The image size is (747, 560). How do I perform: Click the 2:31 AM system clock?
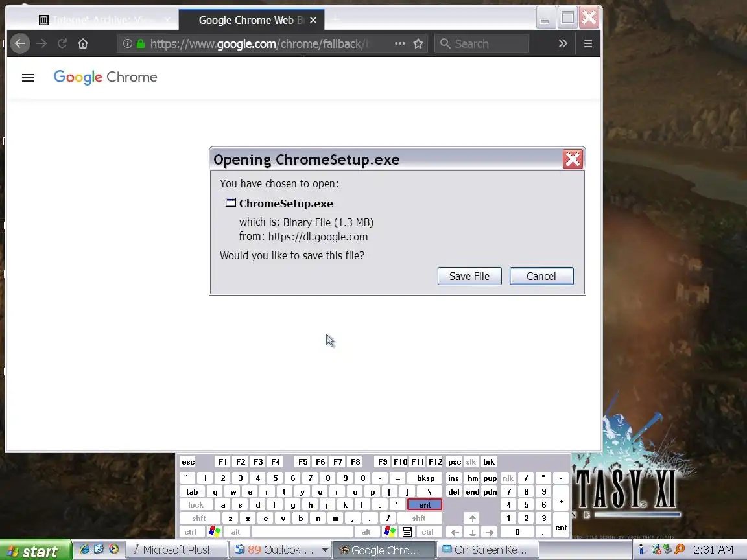pos(713,550)
